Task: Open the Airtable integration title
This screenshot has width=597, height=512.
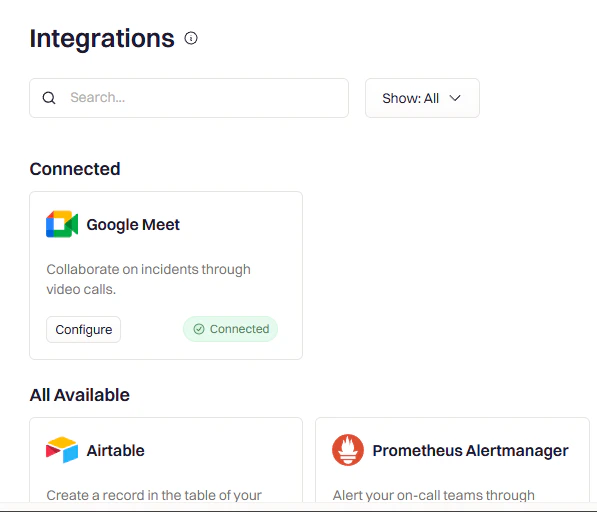Action: coord(115,451)
